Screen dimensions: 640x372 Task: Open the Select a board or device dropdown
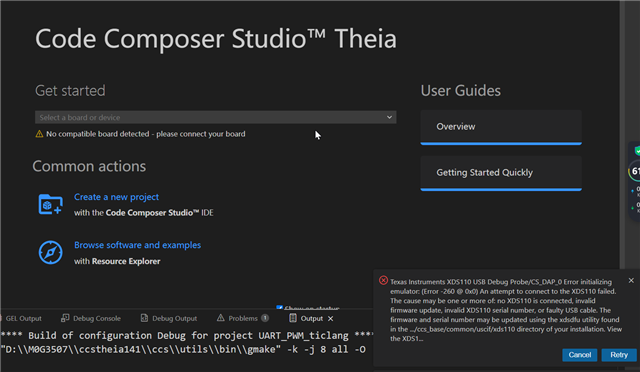(216, 117)
